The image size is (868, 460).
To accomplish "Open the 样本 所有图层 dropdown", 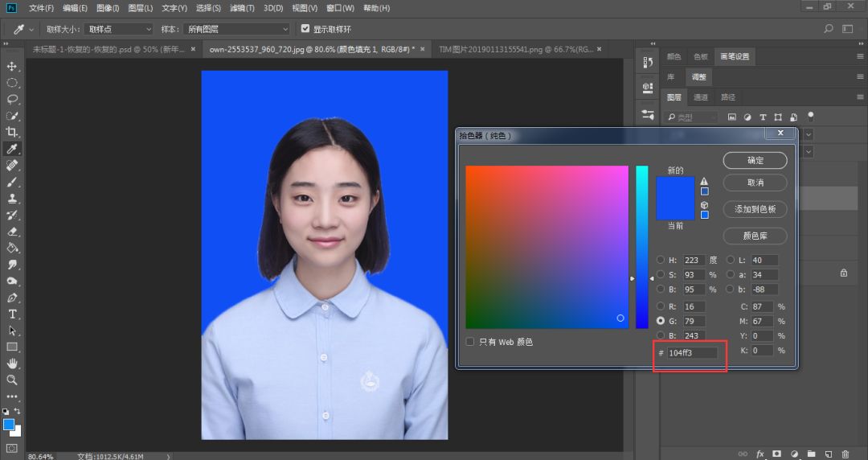I will 235,29.
